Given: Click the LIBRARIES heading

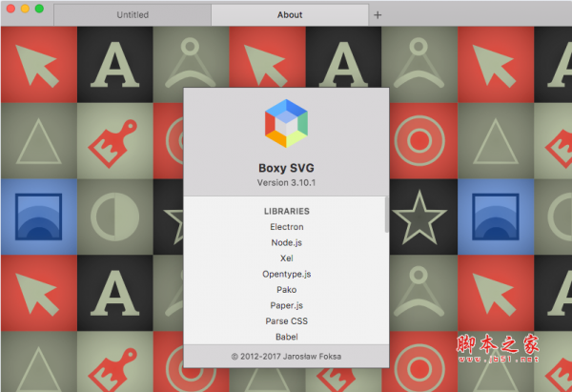Looking at the screenshot, I should (x=287, y=212).
